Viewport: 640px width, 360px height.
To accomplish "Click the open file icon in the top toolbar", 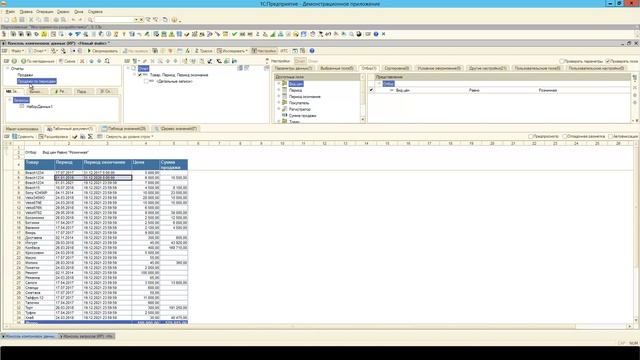I will click(x=14, y=20).
